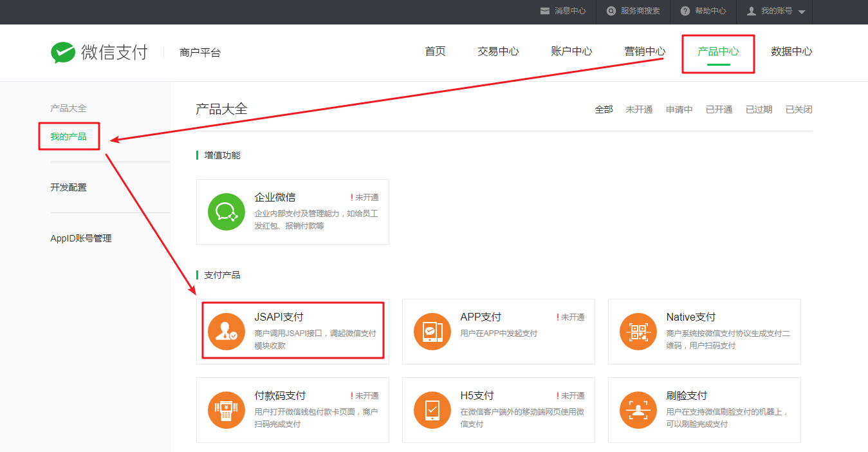Open 消息中心 in the top bar
This screenshot has height=452, width=868.
pos(570,11)
